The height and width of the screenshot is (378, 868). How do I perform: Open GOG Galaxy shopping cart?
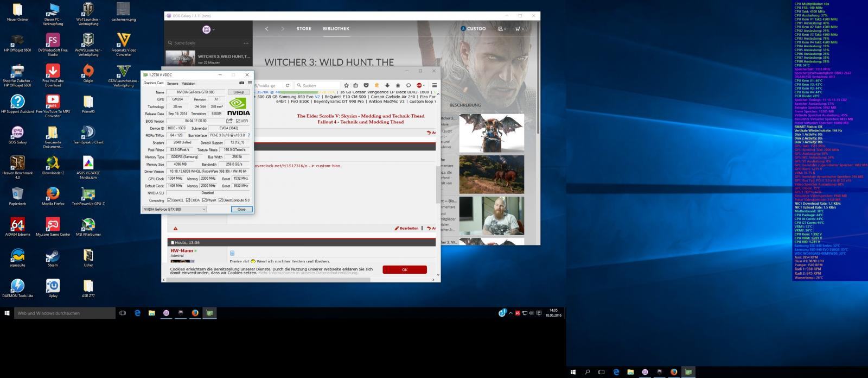click(519, 29)
